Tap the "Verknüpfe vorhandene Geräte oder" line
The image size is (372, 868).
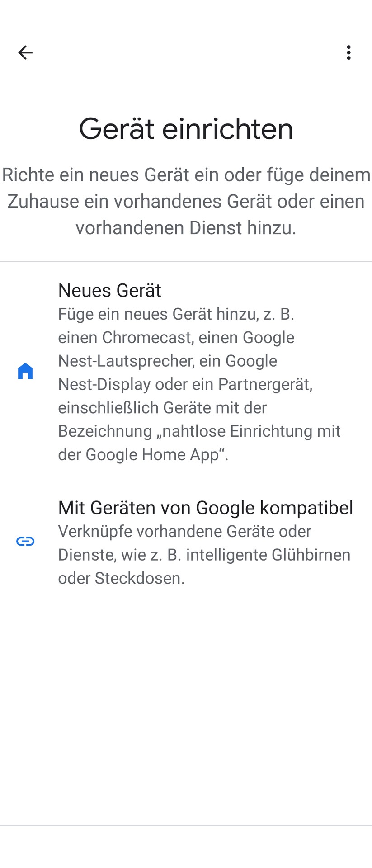click(x=184, y=531)
